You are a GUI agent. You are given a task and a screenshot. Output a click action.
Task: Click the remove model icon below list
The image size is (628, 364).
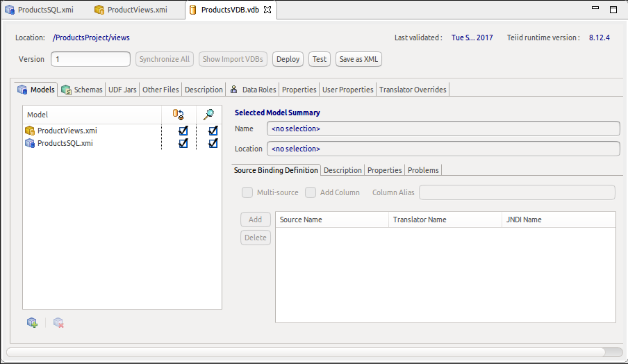(x=58, y=322)
